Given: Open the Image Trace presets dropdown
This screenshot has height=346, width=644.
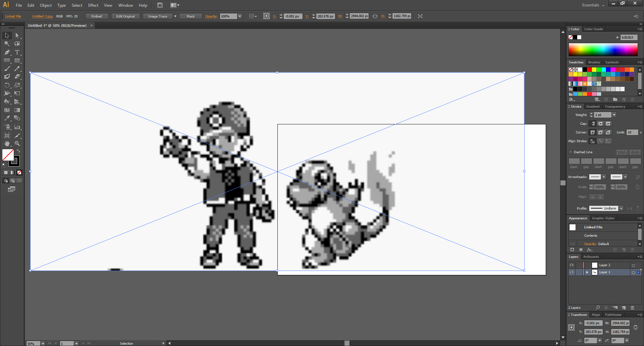Looking at the screenshot, I should 175,16.
